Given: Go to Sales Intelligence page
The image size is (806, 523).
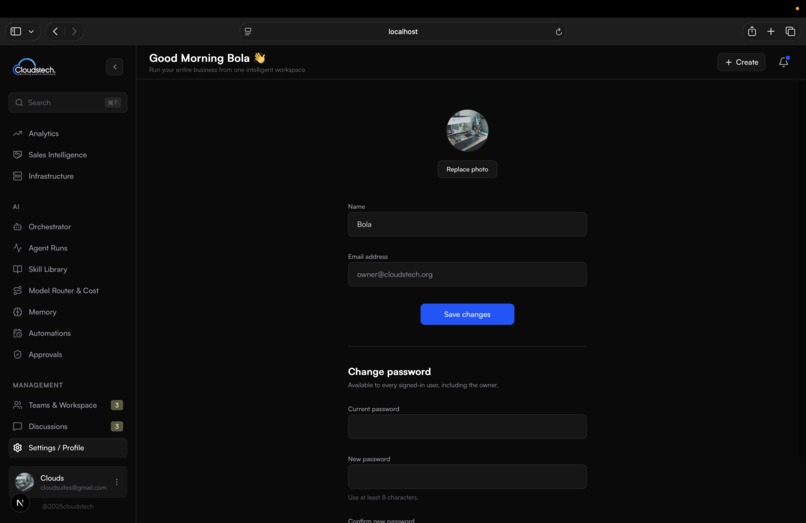Looking at the screenshot, I should [x=68, y=155].
